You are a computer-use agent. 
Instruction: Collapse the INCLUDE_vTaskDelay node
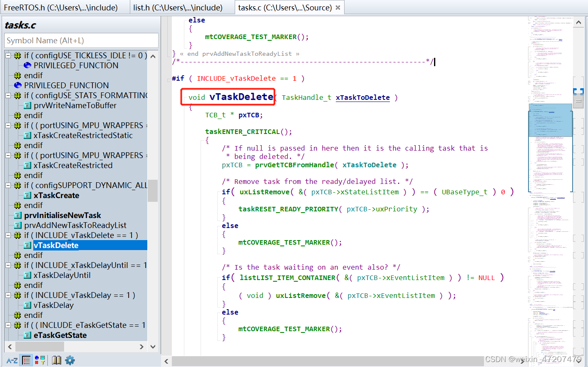(8, 295)
